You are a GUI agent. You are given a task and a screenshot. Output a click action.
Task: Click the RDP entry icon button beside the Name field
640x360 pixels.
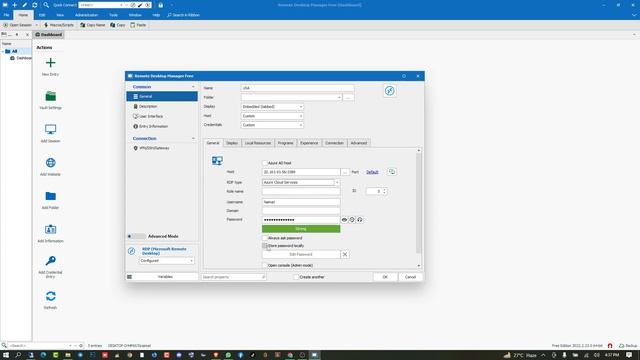point(389,91)
